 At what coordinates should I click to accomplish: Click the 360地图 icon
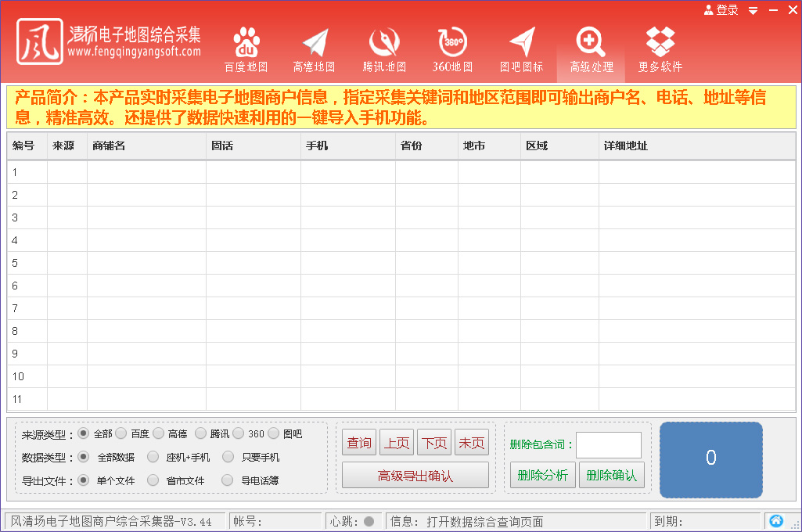pos(452,43)
